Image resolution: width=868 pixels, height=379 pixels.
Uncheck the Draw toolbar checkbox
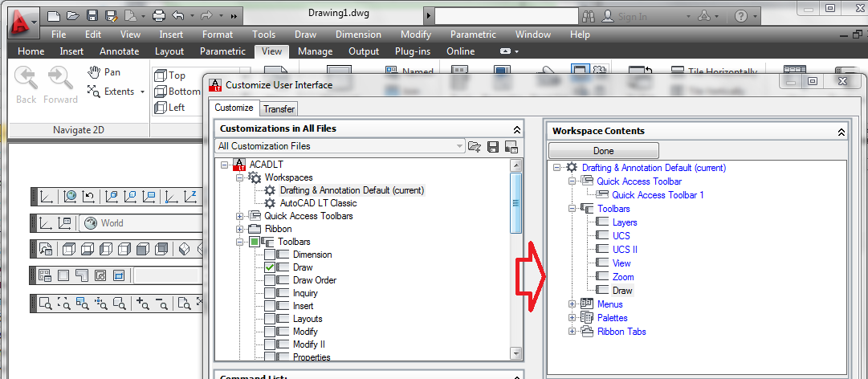pyautogui.click(x=270, y=268)
